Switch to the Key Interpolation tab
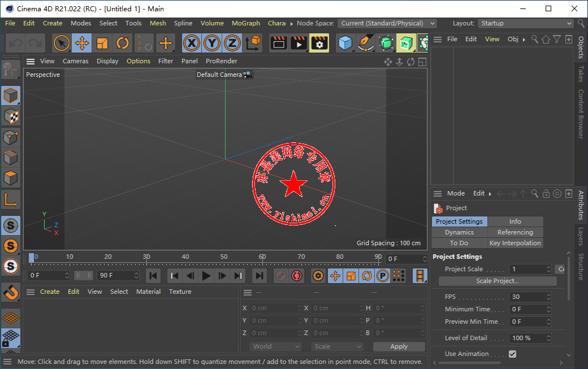Screen dimensions: 588x369 (515, 243)
